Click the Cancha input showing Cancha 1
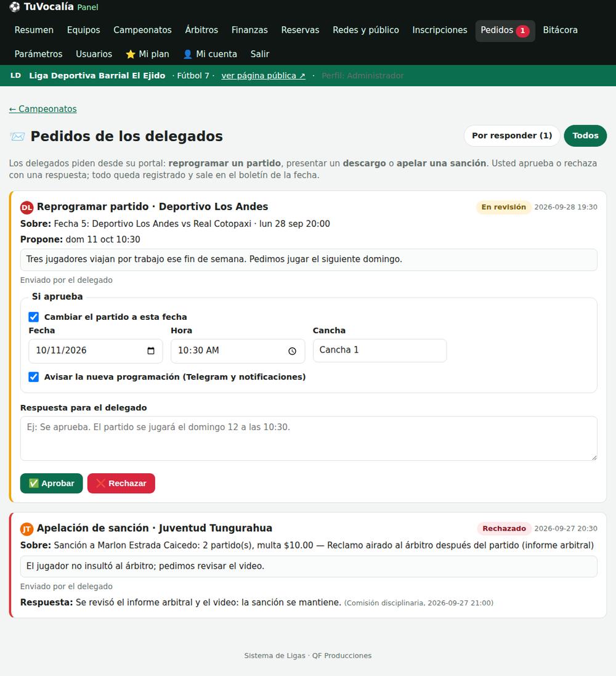 (380, 351)
